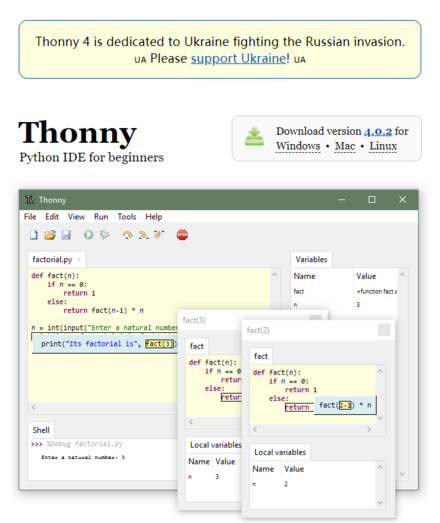Click the Step into debugger icon
This screenshot has width=440, height=523.
(x=143, y=235)
